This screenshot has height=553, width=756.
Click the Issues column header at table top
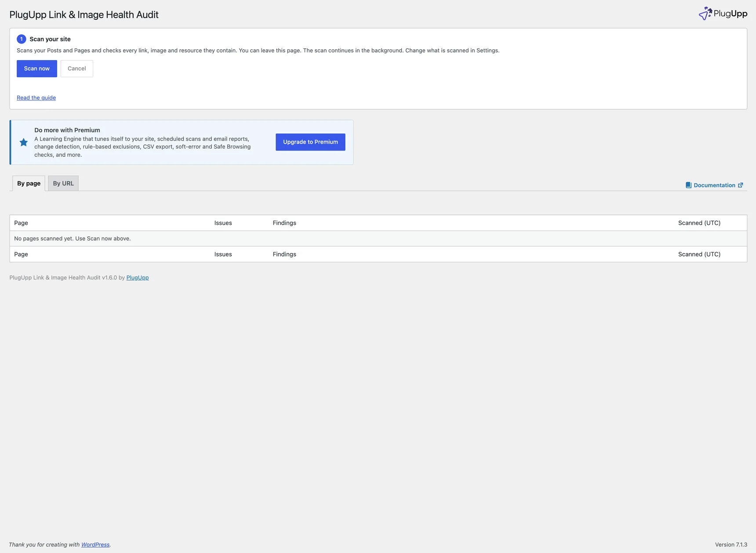pos(223,223)
